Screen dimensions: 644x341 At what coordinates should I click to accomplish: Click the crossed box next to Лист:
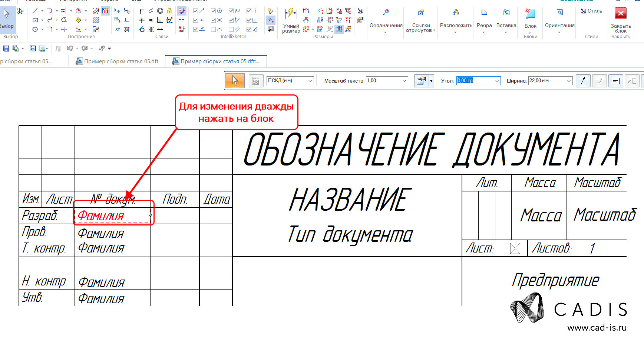[515, 248]
